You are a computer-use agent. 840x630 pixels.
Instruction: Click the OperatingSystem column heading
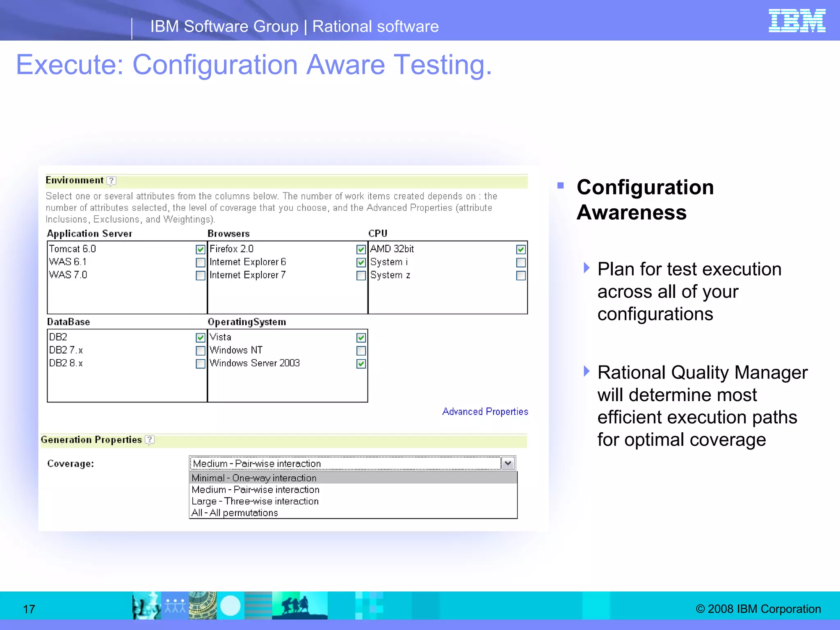[247, 322]
